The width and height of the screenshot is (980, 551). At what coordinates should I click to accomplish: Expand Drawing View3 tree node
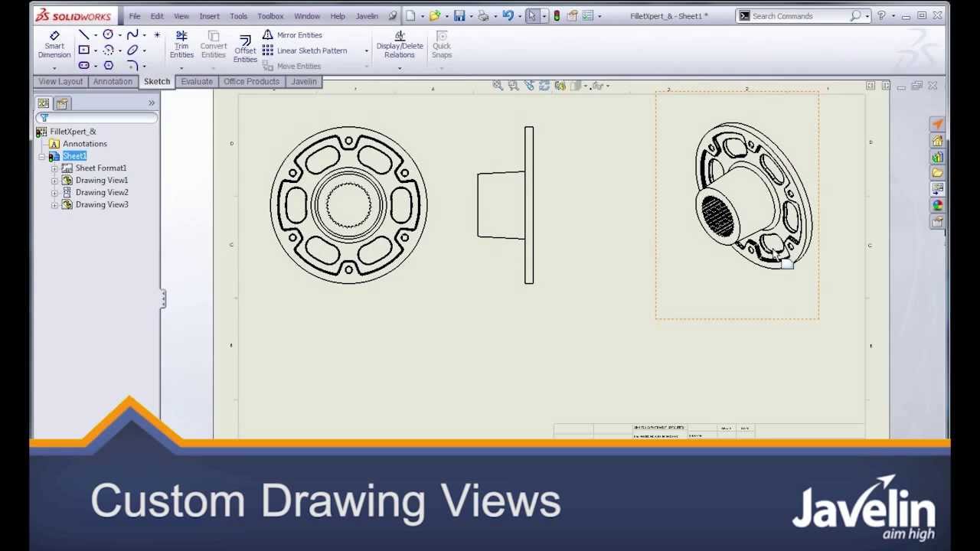(x=54, y=205)
